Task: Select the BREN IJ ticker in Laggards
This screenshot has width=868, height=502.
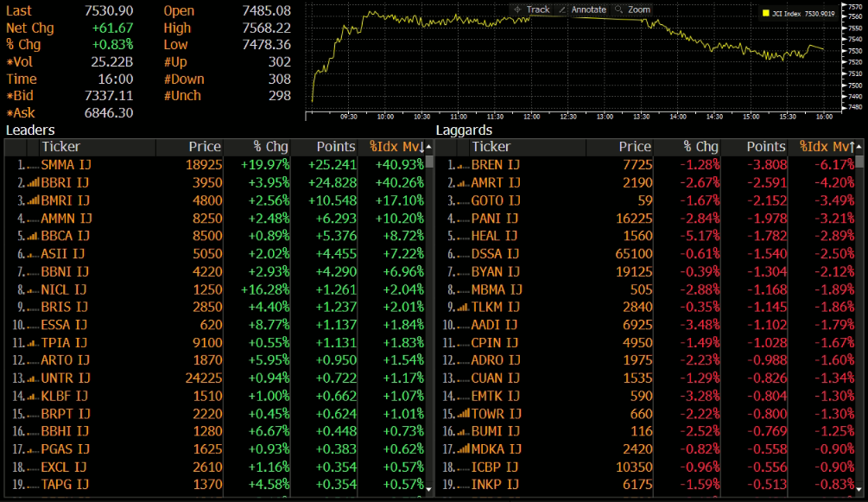Action: (x=496, y=164)
